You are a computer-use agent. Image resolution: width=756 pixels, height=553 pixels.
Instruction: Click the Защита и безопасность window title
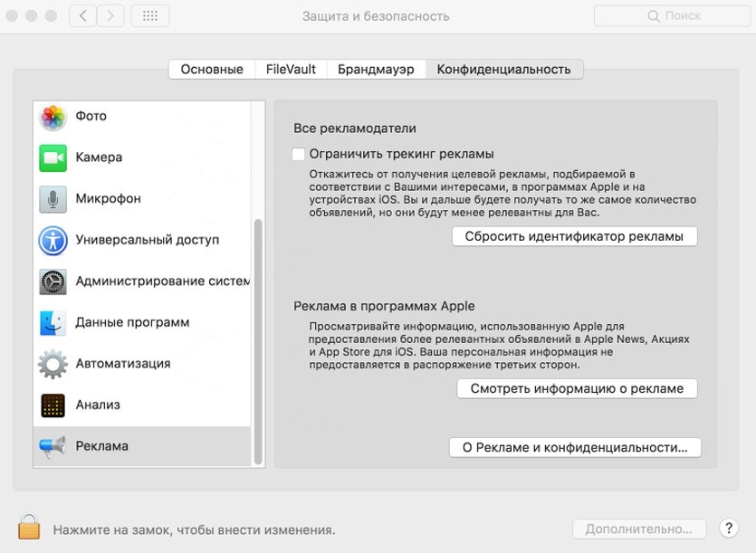pos(376,16)
